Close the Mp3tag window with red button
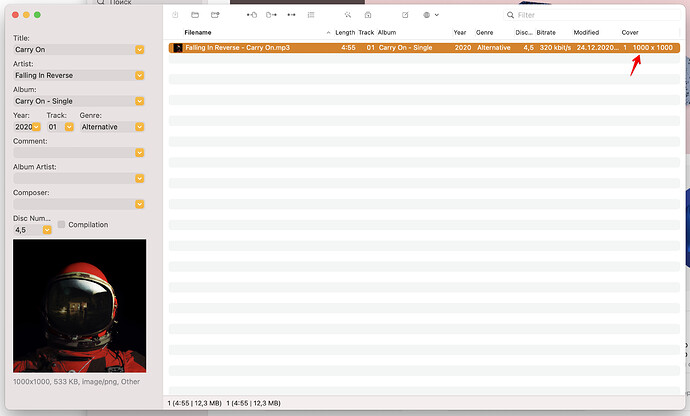Image resolution: width=690 pixels, height=416 pixels. point(15,15)
